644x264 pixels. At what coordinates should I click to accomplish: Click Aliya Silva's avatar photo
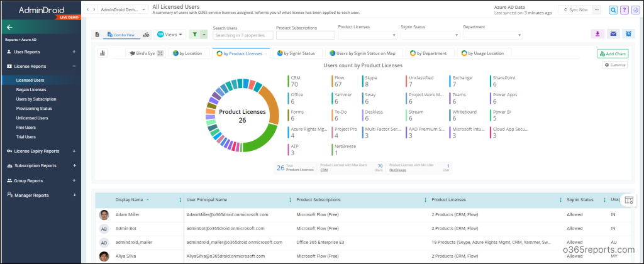coord(104,256)
